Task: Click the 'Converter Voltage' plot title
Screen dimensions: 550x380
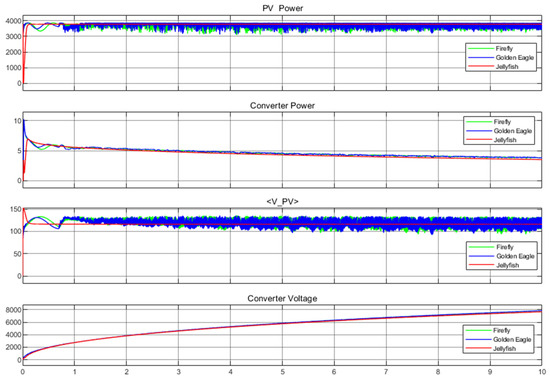Action: pos(282,299)
